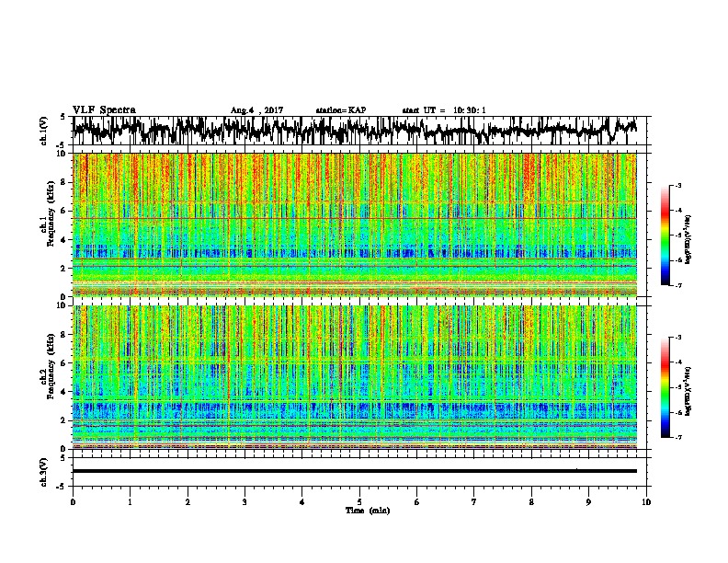Click the 'ch.3(V)' axis label
This screenshot has width=728, height=563.
coord(43,472)
